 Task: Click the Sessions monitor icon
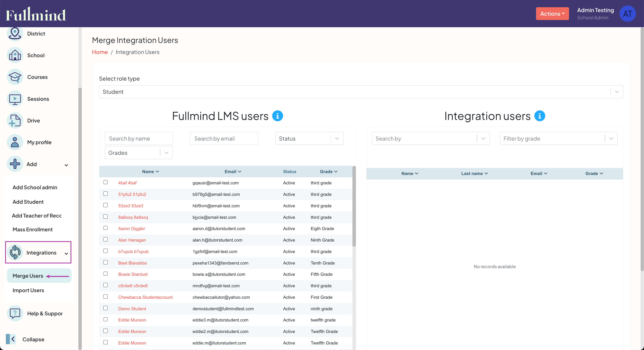15,99
